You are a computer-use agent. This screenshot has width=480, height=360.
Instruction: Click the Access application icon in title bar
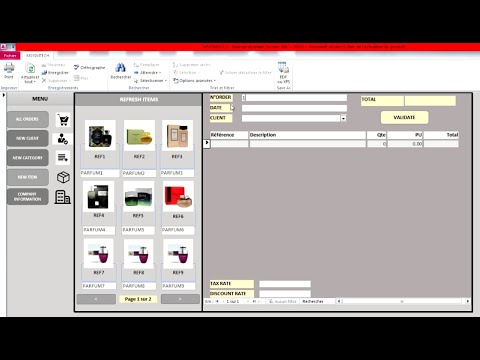pyautogui.click(x=3, y=47)
